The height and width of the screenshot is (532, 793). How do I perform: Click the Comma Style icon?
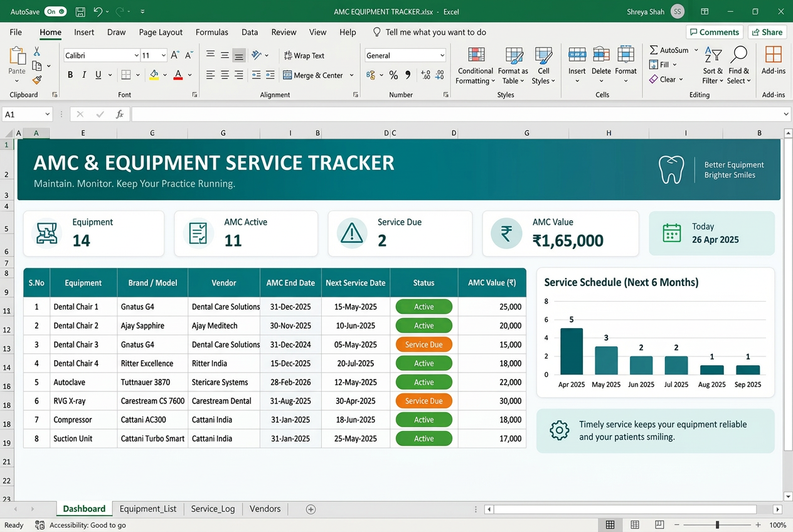(x=408, y=75)
